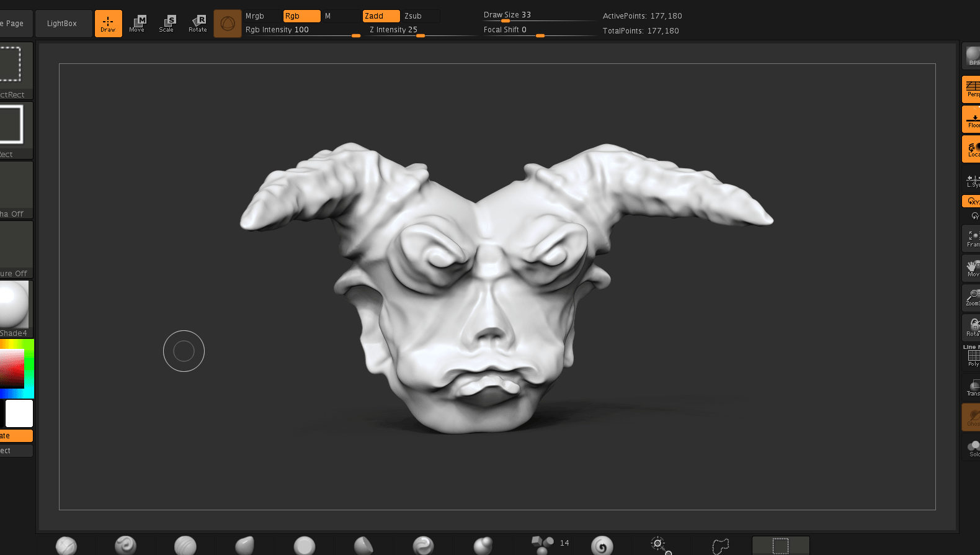Toggle Solo mode
This screenshot has height=555, width=980.
click(x=972, y=448)
